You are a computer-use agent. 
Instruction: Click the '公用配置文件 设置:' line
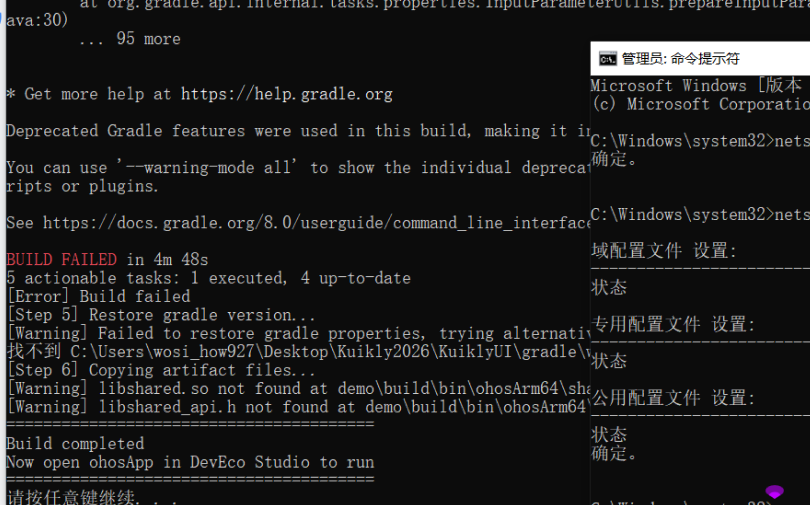pos(673,398)
